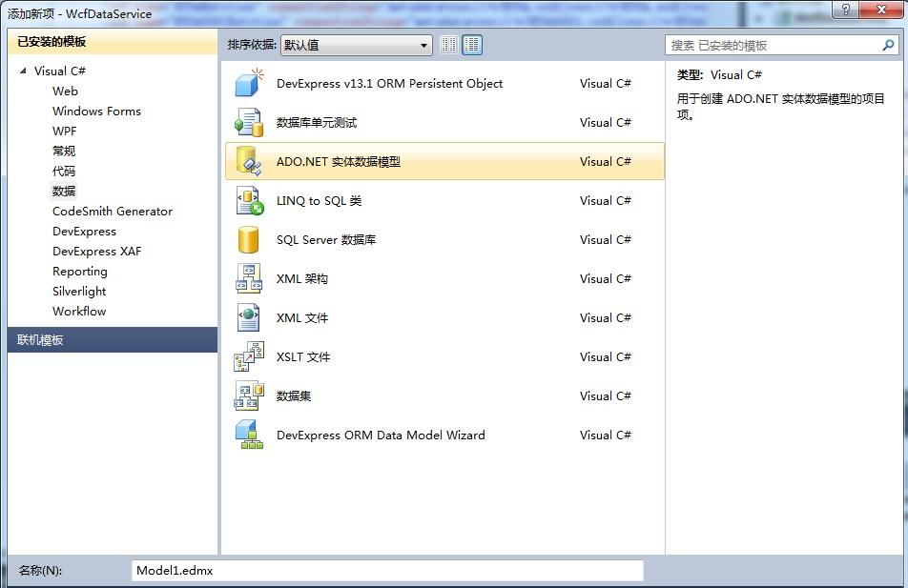908x588 pixels.
Task: Select 数据 category
Action: click(64, 191)
